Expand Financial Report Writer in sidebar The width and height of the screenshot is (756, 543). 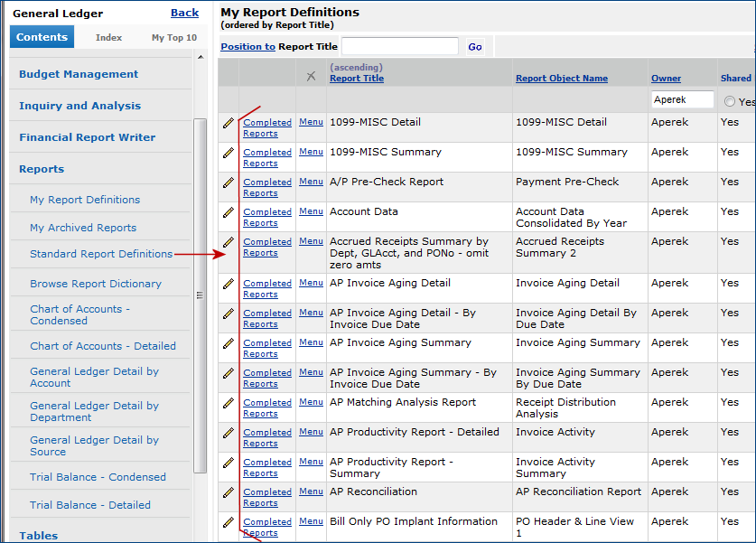87,137
